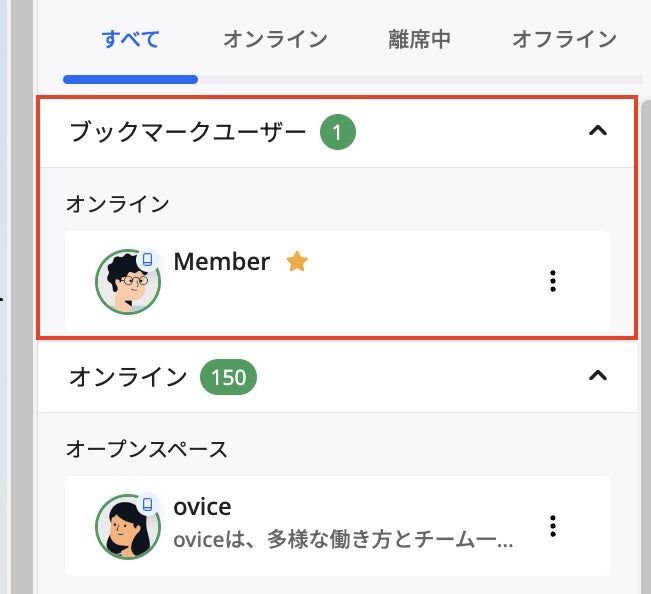This screenshot has width=651, height=594.
Task: Click the ブックマークユーザー section header
Action: 188,131
